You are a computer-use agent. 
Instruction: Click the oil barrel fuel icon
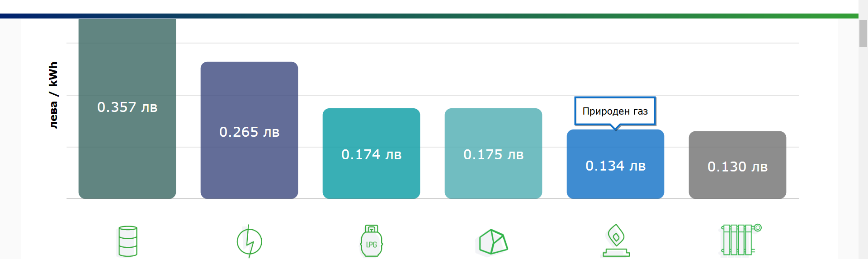click(127, 241)
